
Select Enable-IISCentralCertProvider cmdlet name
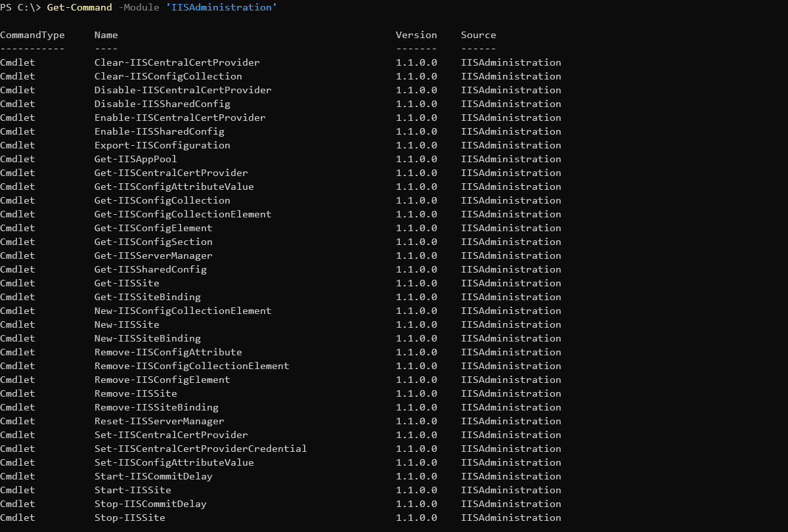pos(180,118)
